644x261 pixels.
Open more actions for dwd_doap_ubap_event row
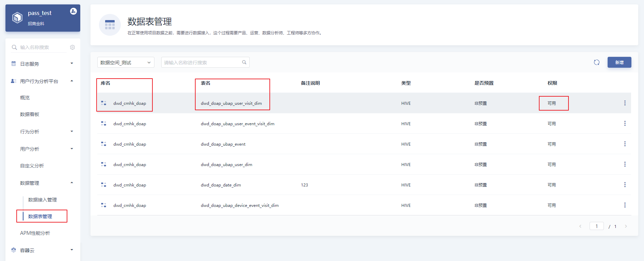coord(625,144)
